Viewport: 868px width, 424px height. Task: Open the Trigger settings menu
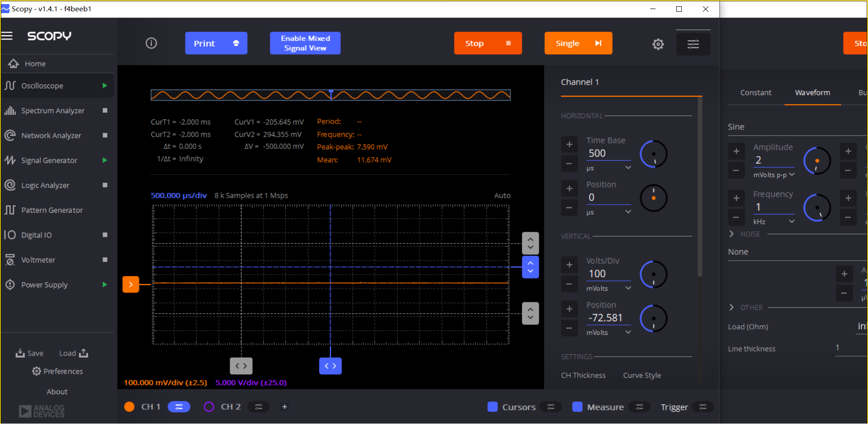(703, 407)
